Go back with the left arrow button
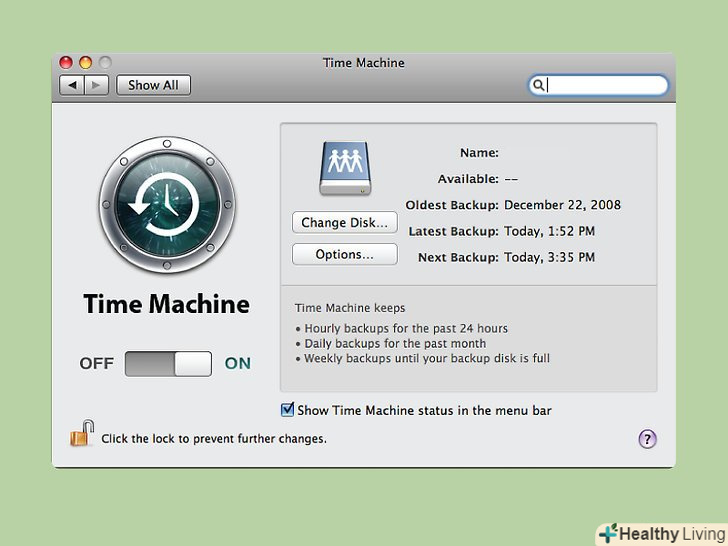Image resolution: width=728 pixels, height=546 pixels. coord(72,85)
